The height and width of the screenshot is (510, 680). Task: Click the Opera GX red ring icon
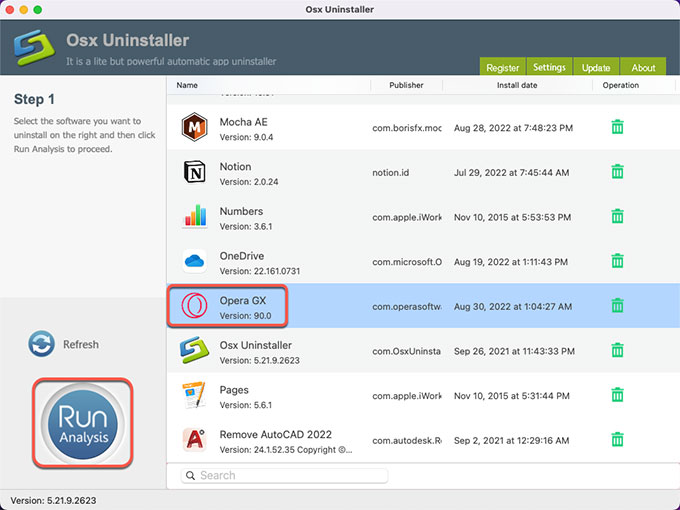[194, 306]
